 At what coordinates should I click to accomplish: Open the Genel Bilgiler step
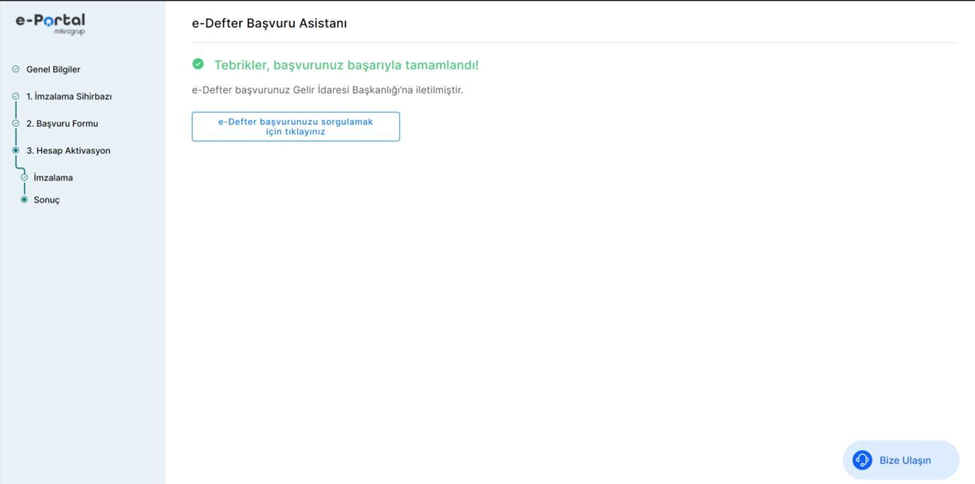(x=53, y=70)
